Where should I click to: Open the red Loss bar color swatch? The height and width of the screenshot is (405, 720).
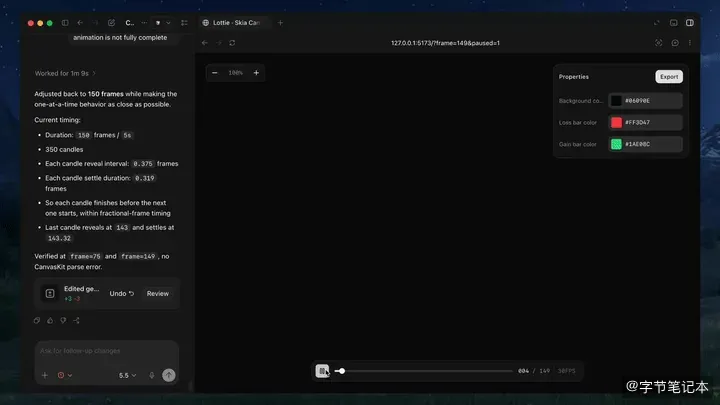click(x=616, y=122)
